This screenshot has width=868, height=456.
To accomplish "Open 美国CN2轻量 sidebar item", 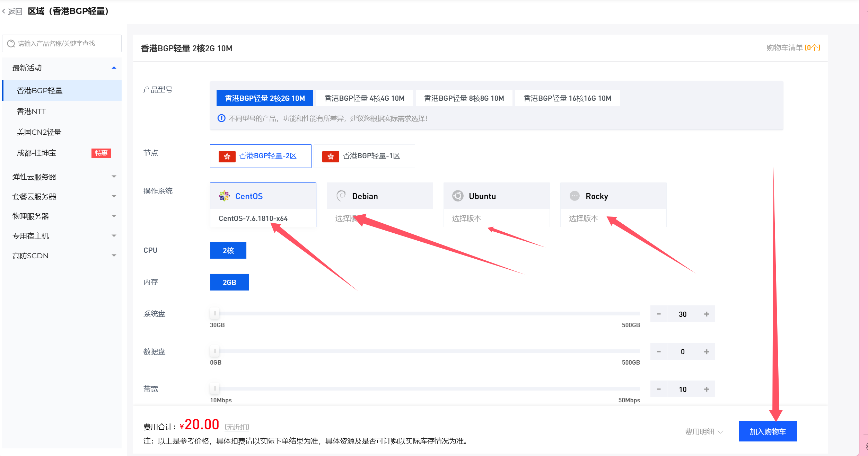I will 62,132.
